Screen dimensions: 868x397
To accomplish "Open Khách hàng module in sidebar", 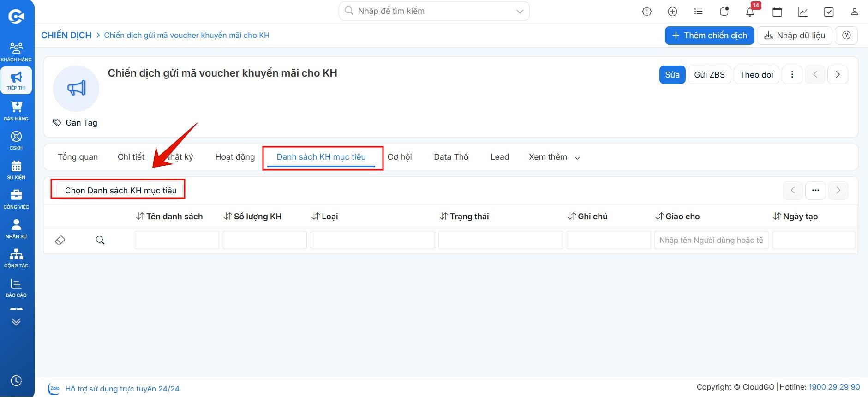I will [x=16, y=52].
